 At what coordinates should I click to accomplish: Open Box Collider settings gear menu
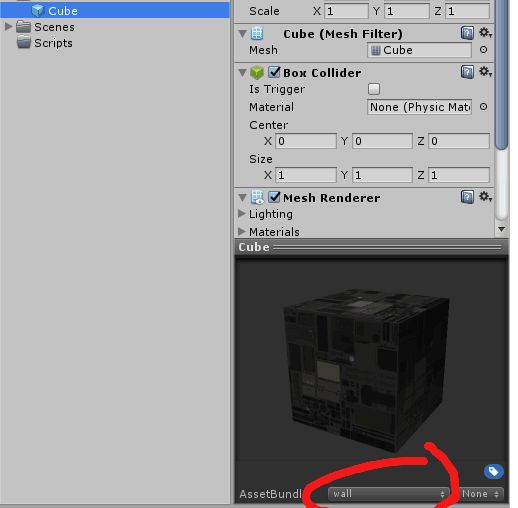click(485, 71)
